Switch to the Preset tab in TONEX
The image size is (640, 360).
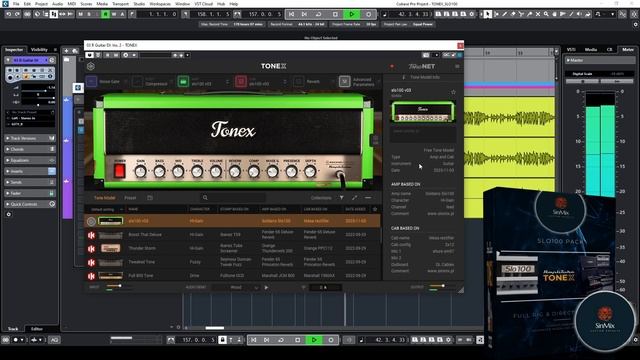pos(130,198)
